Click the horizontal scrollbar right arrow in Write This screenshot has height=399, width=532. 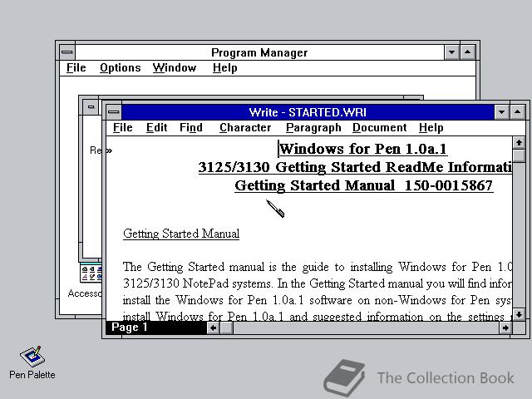click(505, 328)
